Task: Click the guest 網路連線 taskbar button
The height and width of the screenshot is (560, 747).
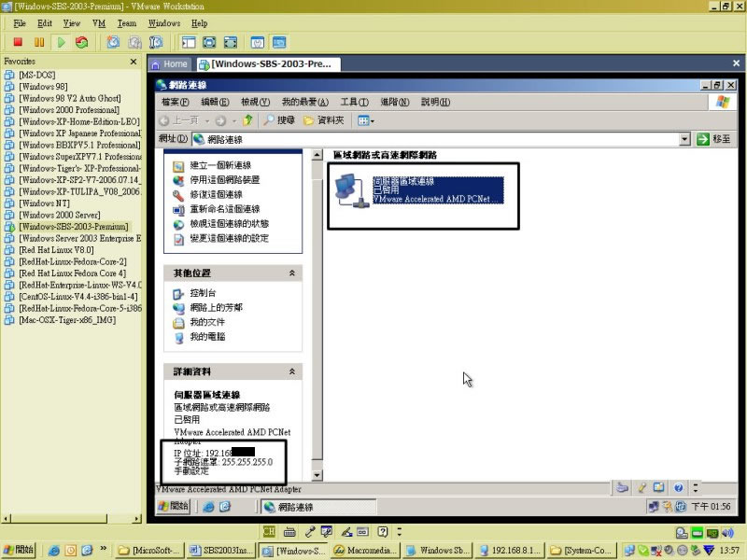Action: pos(318,507)
